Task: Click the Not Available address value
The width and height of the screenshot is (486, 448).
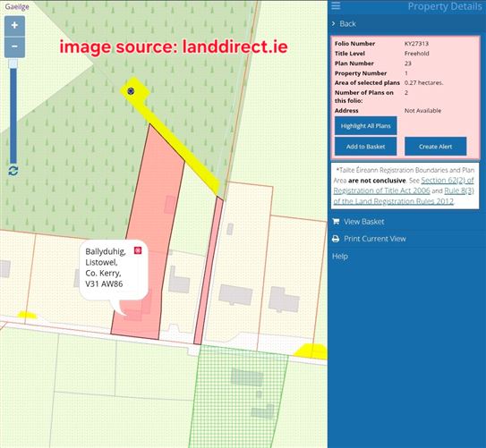Action: click(422, 111)
